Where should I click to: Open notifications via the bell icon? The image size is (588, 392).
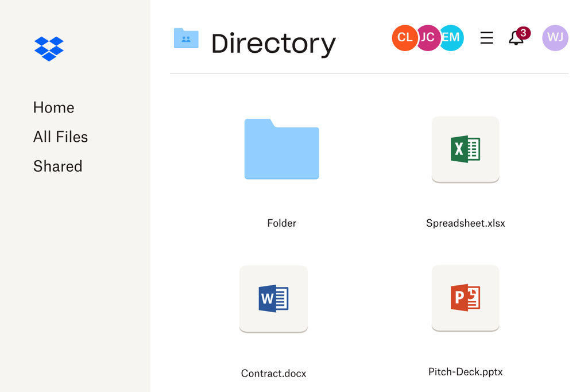click(x=515, y=39)
